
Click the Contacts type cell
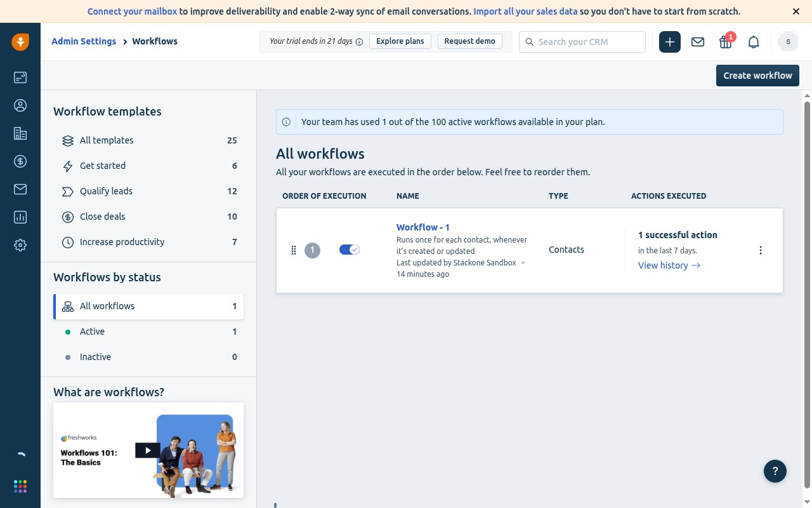pos(566,250)
